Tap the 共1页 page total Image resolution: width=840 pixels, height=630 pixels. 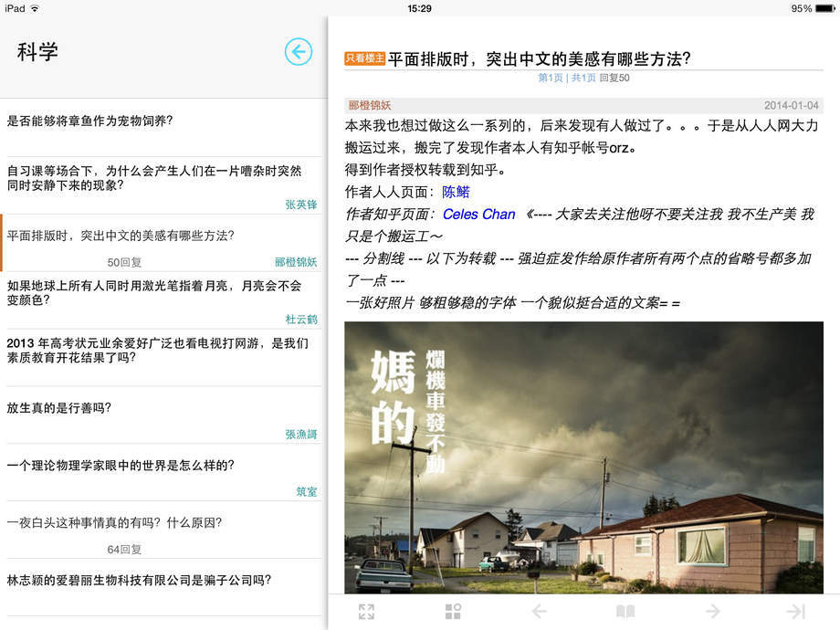[583, 78]
